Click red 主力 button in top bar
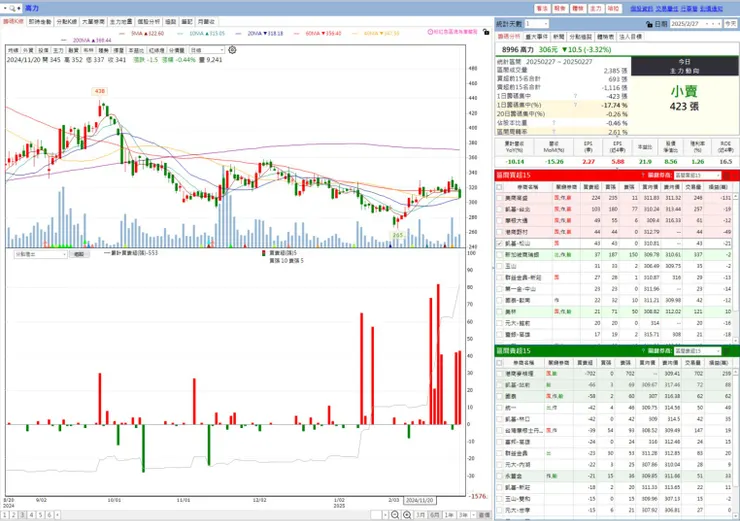The width and height of the screenshot is (740, 521). (596, 8)
